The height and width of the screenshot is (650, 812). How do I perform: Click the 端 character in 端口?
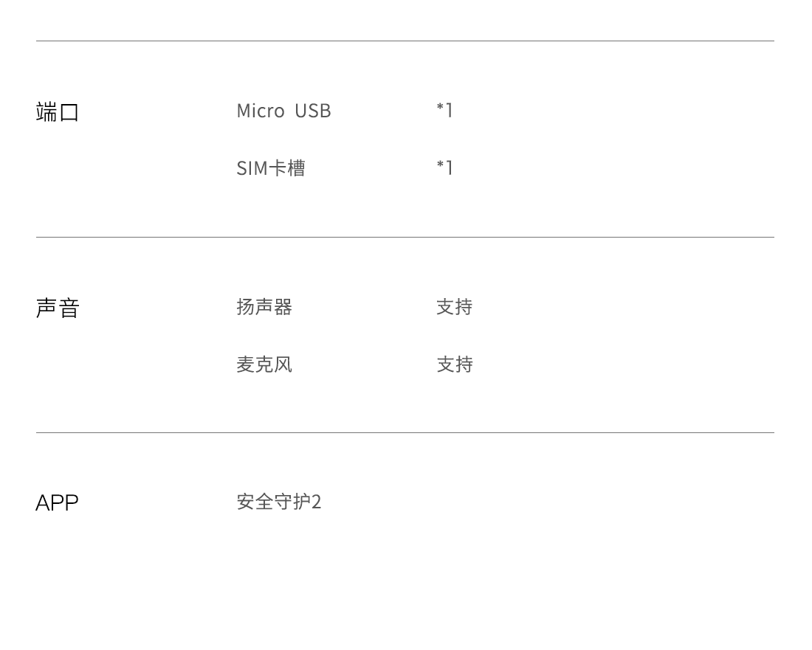[x=47, y=112]
